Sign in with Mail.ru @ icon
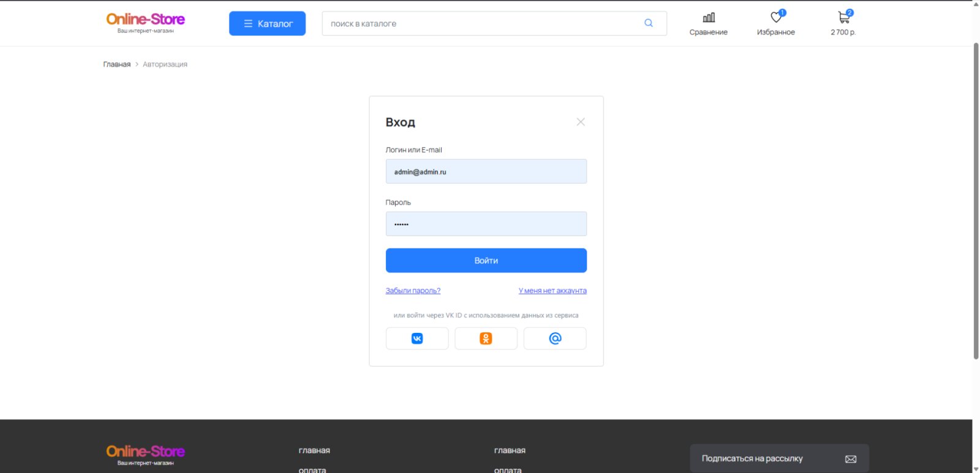980x473 pixels. click(x=555, y=338)
